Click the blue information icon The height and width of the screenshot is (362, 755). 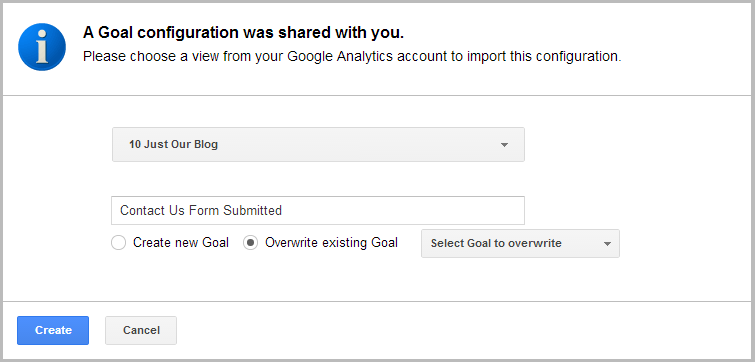[42, 47]
